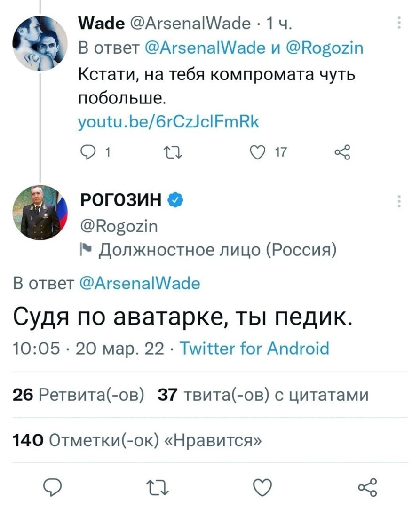Open the youtu.be/6rCzJclFmRk link
Screen dimensions: 420x508
pyautogui.click(x=168, y=122)
